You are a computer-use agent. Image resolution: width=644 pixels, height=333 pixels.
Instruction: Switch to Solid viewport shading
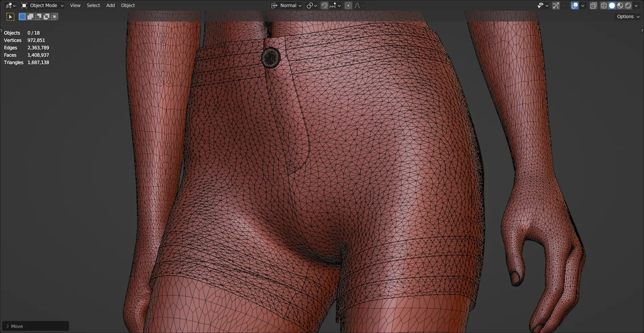coord(612,5)
